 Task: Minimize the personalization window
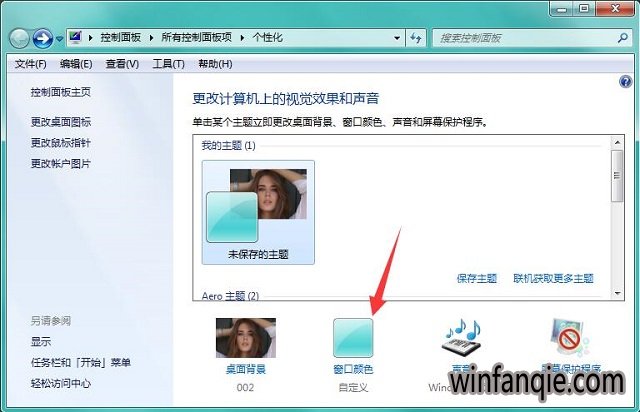click(562, 9)
